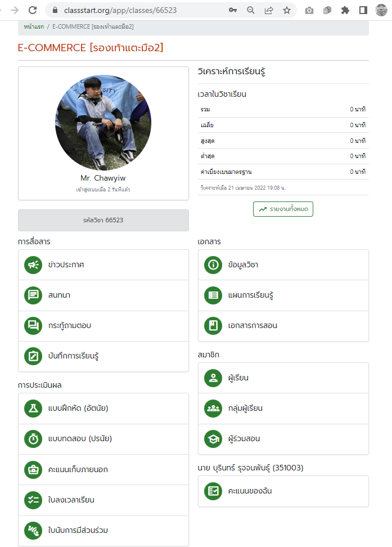This screenshot has width=392, height=547.
Task: Open คะแนนของฉัน my scores
Action: [283, 491]
